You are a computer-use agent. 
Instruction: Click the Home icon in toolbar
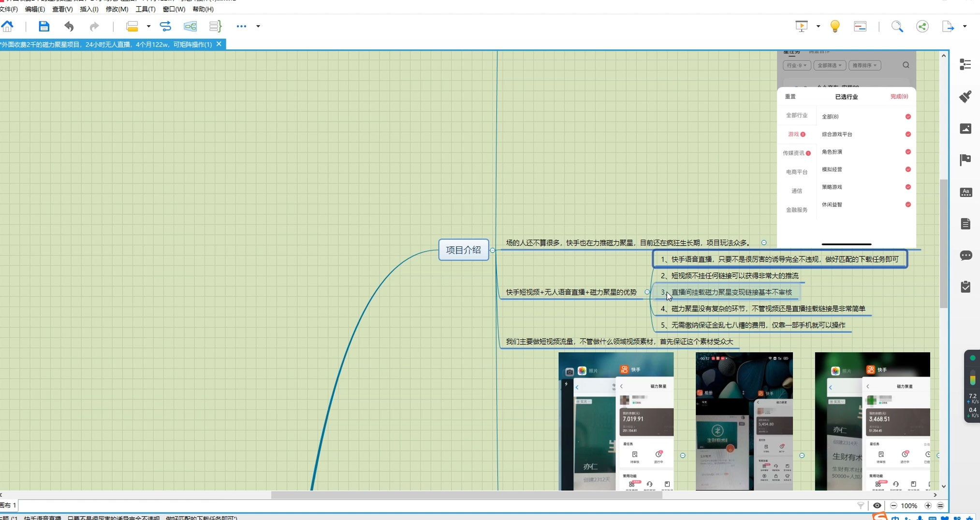[x=7, y=26]
